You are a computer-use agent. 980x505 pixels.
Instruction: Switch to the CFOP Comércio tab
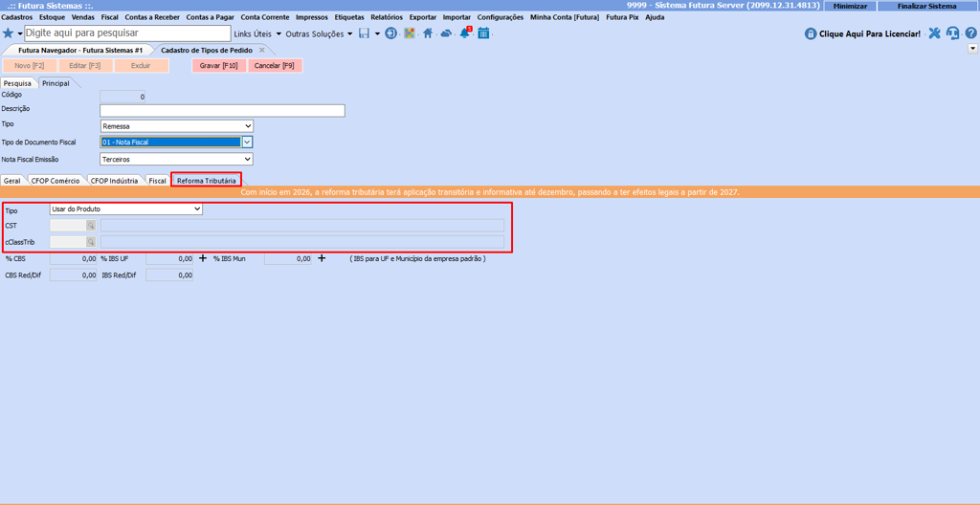pyautogui.click(x=56, y=181)
